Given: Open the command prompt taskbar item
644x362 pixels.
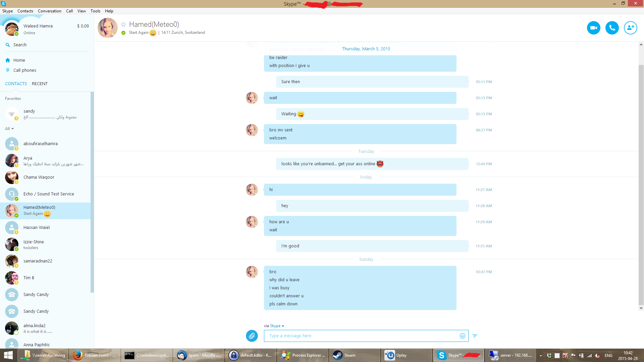Looking at the screenshot, I should pos(147,355).
